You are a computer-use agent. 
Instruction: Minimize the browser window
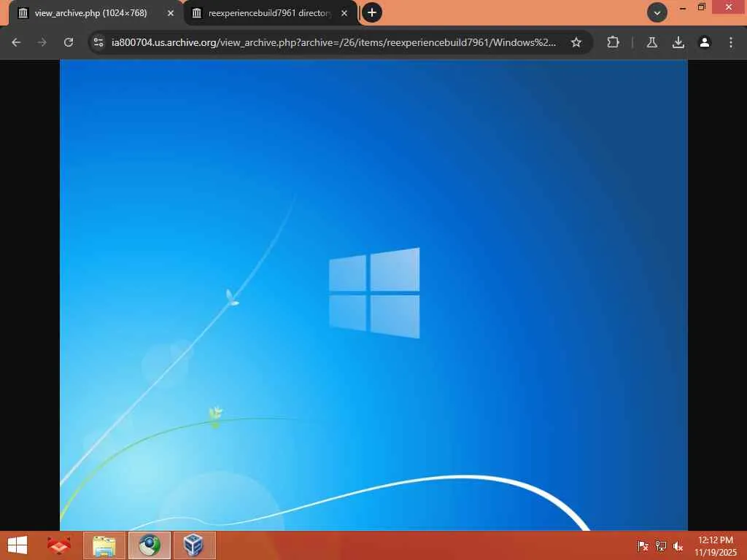(x=683, y=7)
